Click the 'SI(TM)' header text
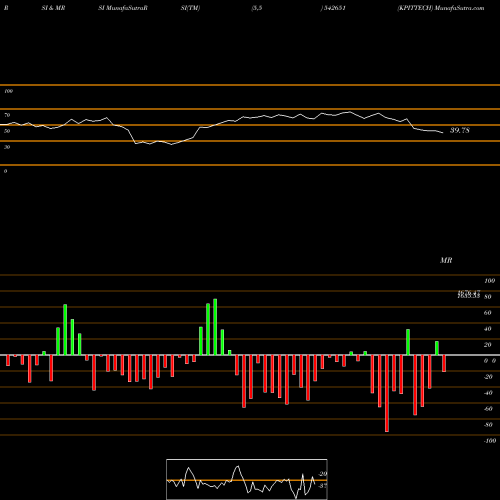 (x=190, y=8)
